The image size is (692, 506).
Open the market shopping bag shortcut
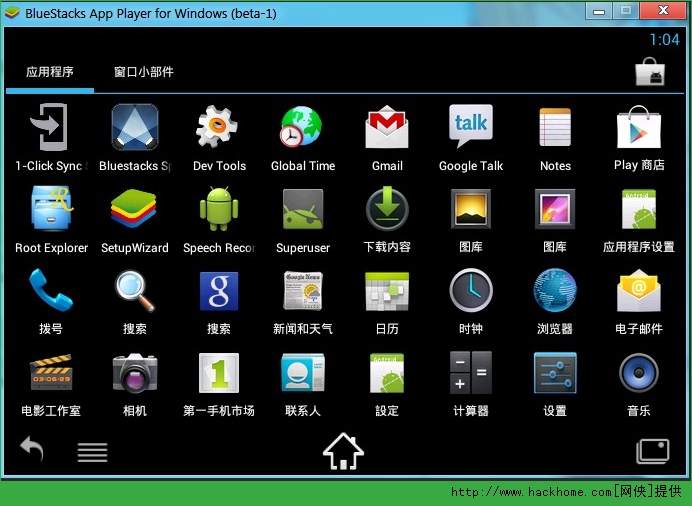coord(650,71)
